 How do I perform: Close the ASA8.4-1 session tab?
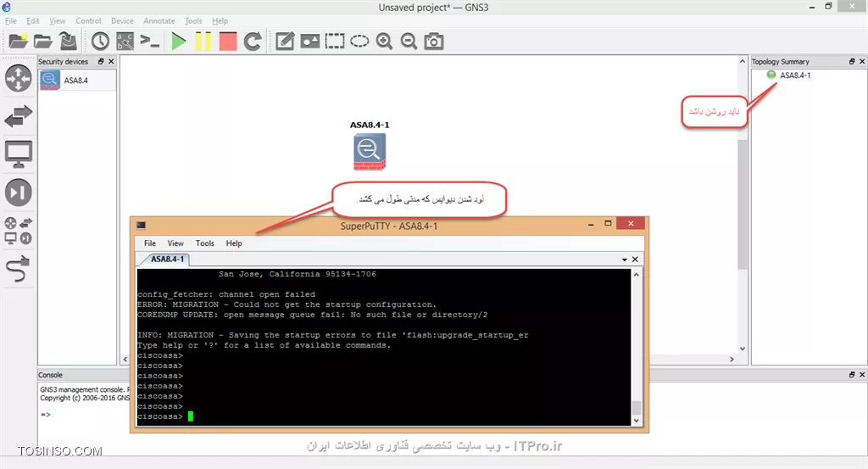[635, 260]
